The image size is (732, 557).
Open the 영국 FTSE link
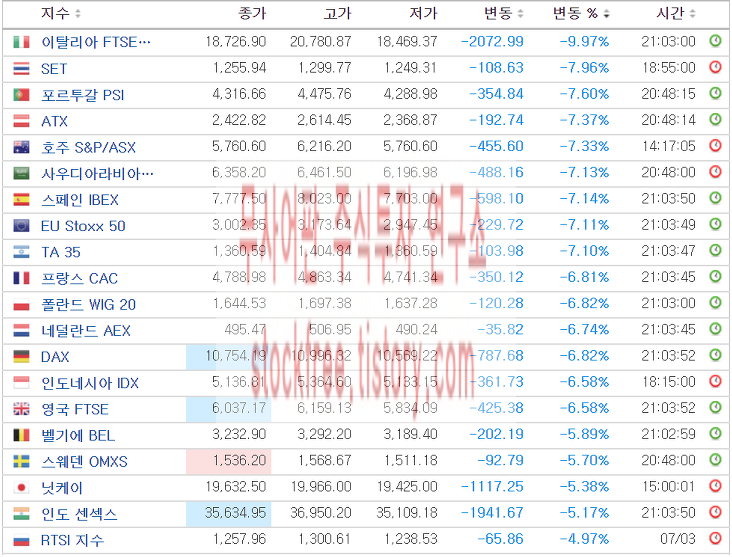(75, 409)
